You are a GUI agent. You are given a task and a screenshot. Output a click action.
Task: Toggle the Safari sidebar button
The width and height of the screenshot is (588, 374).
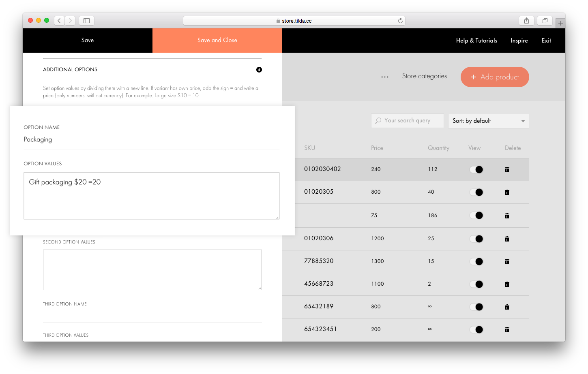[x=86, y=21]
